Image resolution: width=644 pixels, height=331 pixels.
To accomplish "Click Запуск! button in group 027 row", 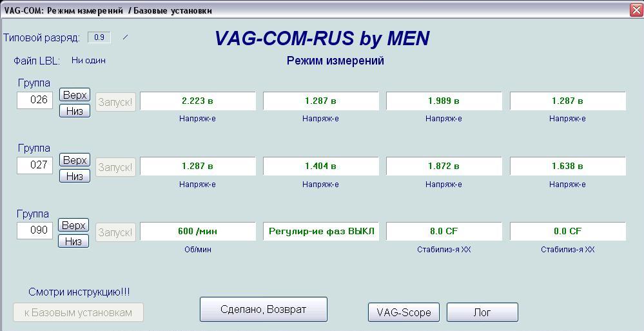I will pos(115,167).
